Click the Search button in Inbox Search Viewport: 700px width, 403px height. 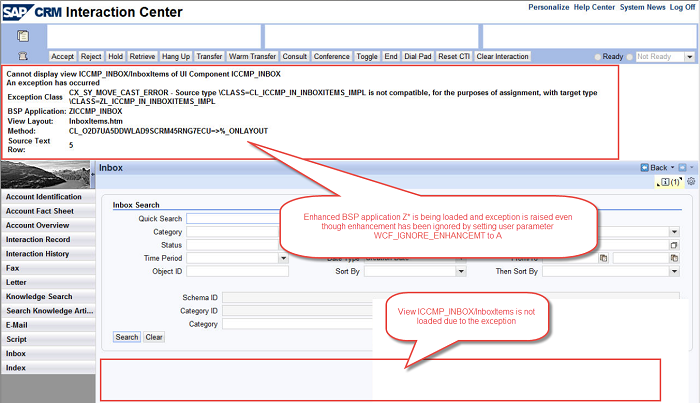click(127, 337)
